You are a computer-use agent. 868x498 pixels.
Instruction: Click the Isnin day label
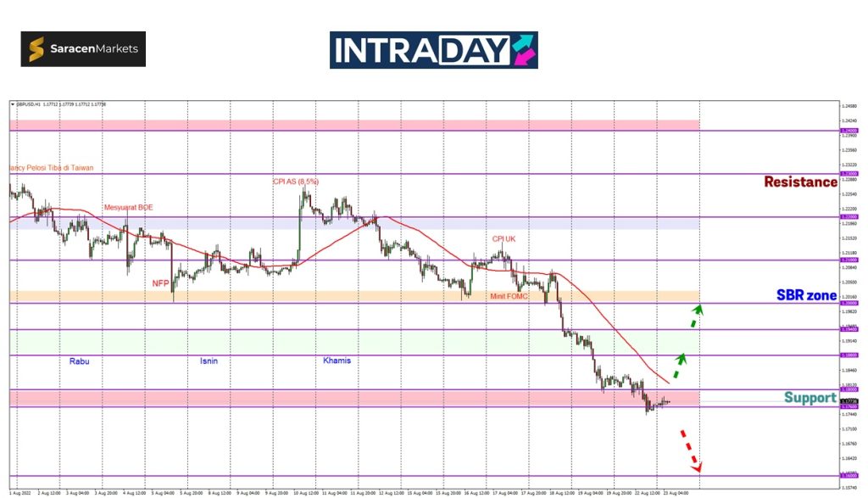[209, 361]
